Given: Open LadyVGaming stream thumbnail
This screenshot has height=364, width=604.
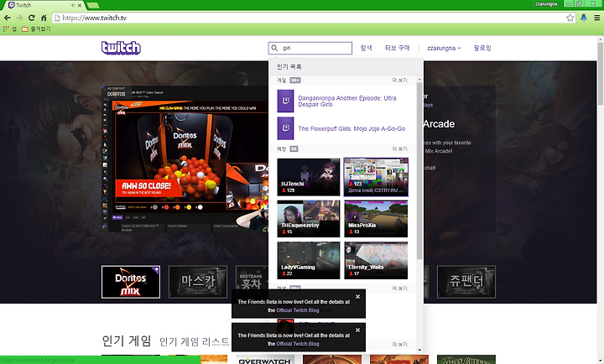Looking at the screenshot, I should 309,260.
